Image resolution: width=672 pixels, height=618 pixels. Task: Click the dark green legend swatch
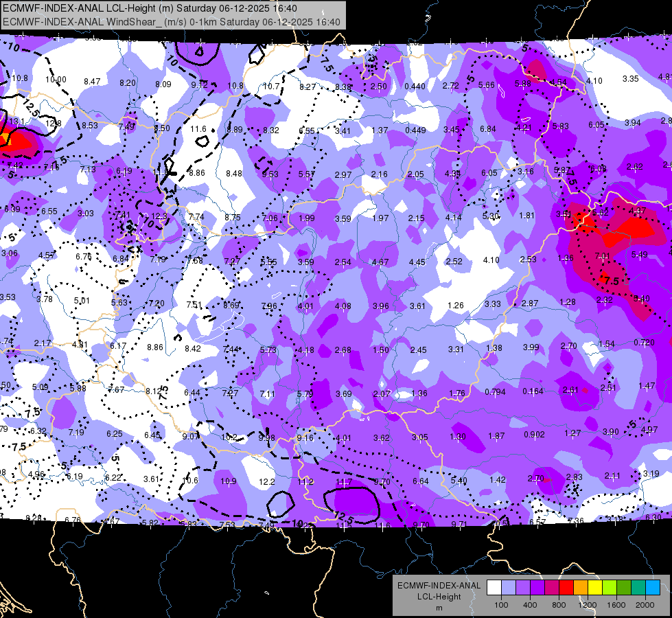624,588
